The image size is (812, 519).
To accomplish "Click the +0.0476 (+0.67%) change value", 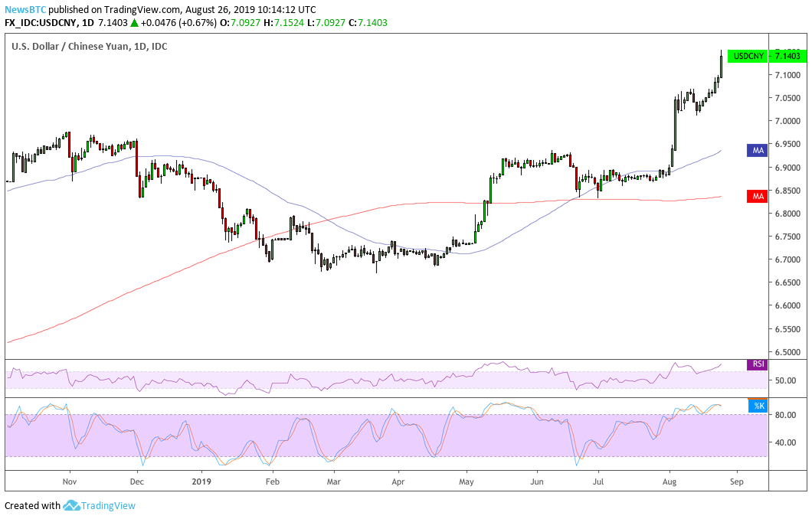I will pos(178,23).
